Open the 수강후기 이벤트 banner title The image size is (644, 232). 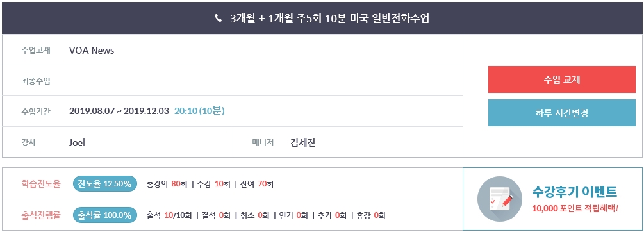pyautogui.click(x=574, y=192)
